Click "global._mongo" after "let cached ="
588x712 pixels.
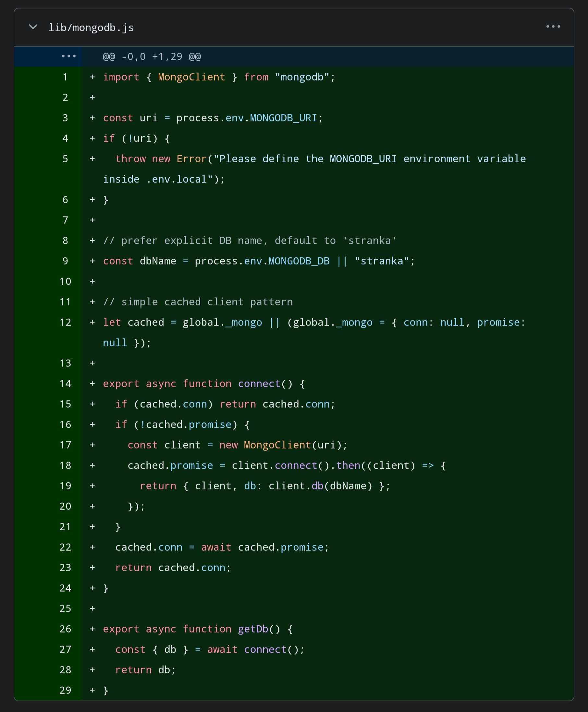(222, 323)
